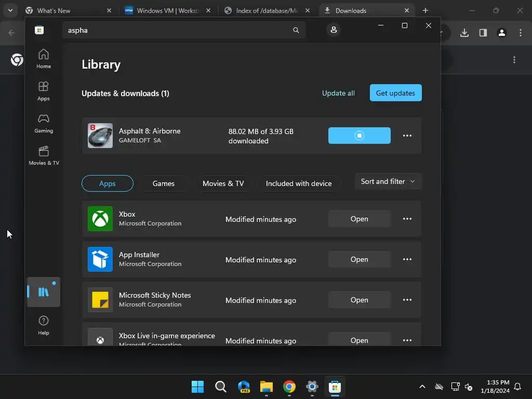Click 88.02 MB of 3.93 GB downloaded text
The image size is (532, 399).
point(261,136)
